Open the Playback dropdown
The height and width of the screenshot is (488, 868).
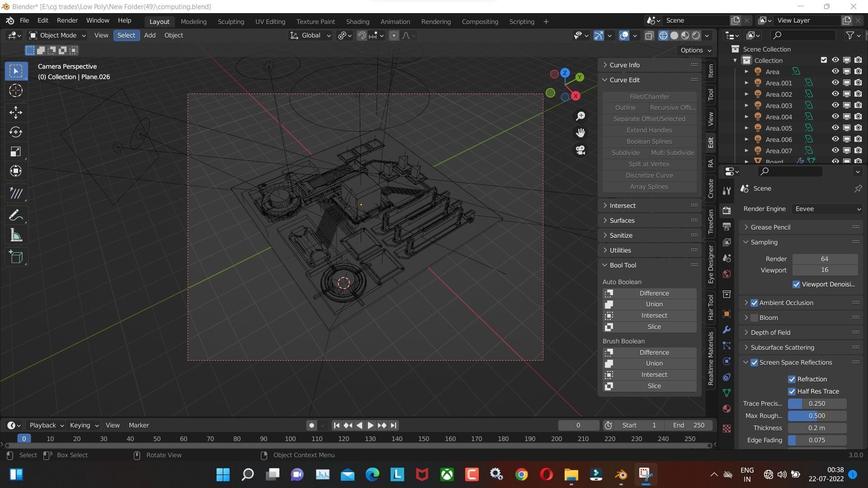[46, 425]
